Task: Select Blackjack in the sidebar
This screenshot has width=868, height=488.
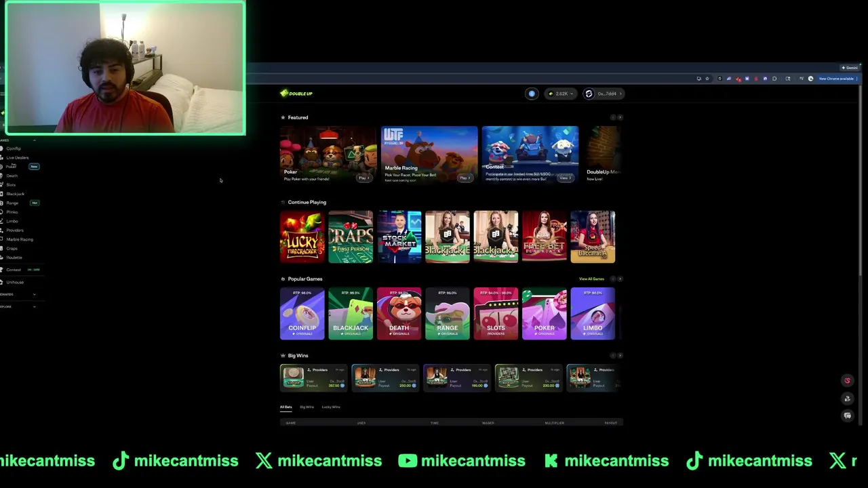Action: (15, 194)
